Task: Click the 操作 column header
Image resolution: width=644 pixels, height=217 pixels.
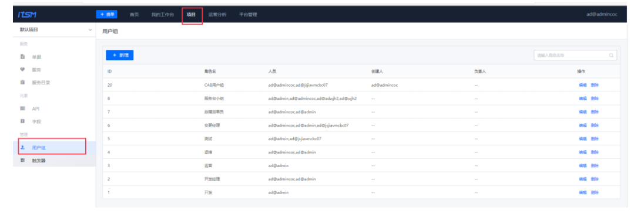Action: (581, 72)
